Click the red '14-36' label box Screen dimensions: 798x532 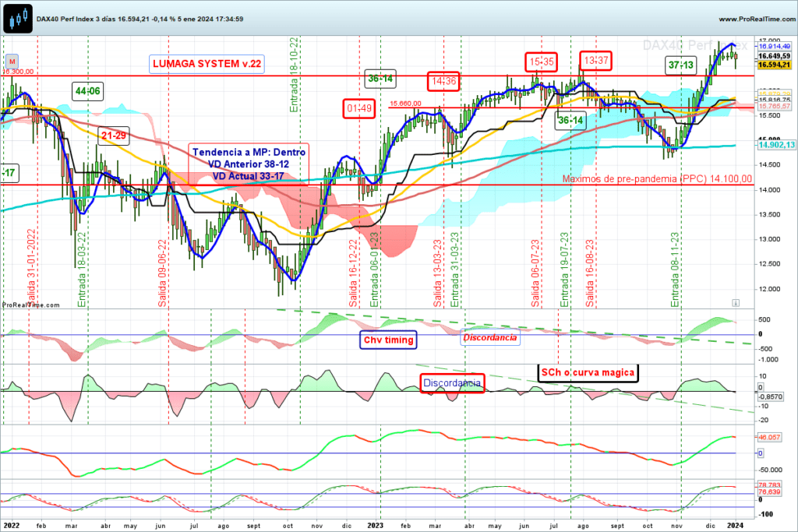pos(443,81)
